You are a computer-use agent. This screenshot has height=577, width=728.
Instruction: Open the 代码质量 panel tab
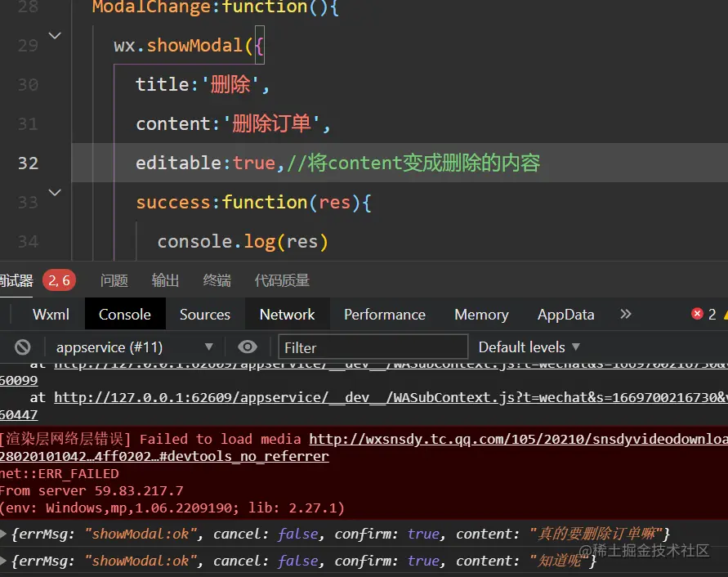pos(282,280)
